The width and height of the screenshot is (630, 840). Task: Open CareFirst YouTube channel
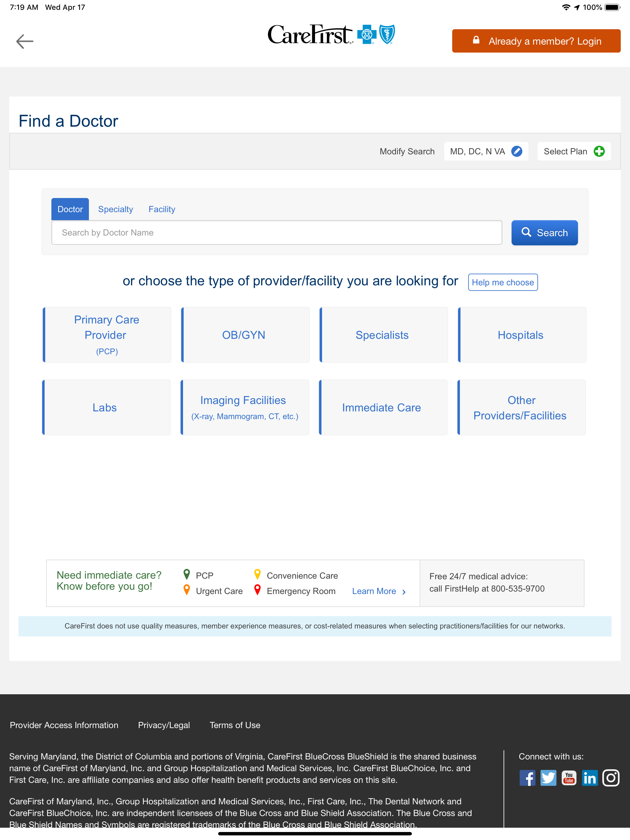(569, 778)
